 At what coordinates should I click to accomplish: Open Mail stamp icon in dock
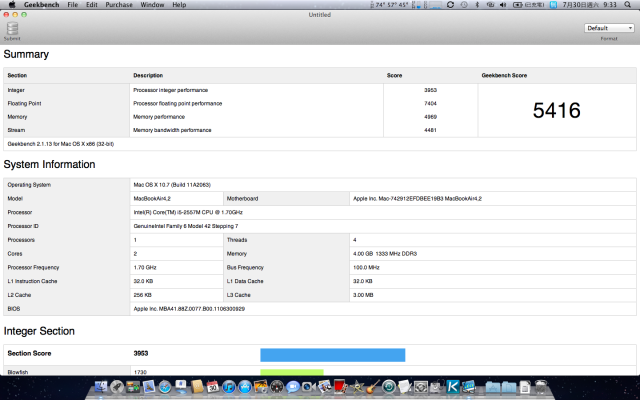click(149, 386)
